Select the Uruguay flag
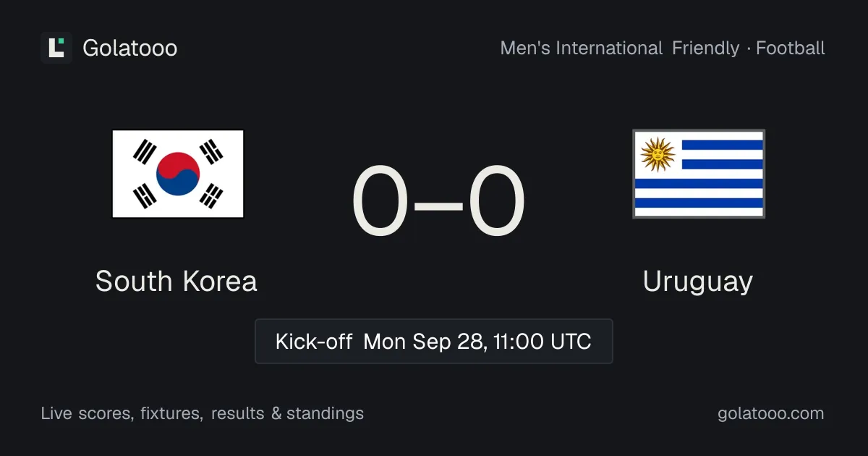Viewport: 868px width, 456px height. coord(699,174)
